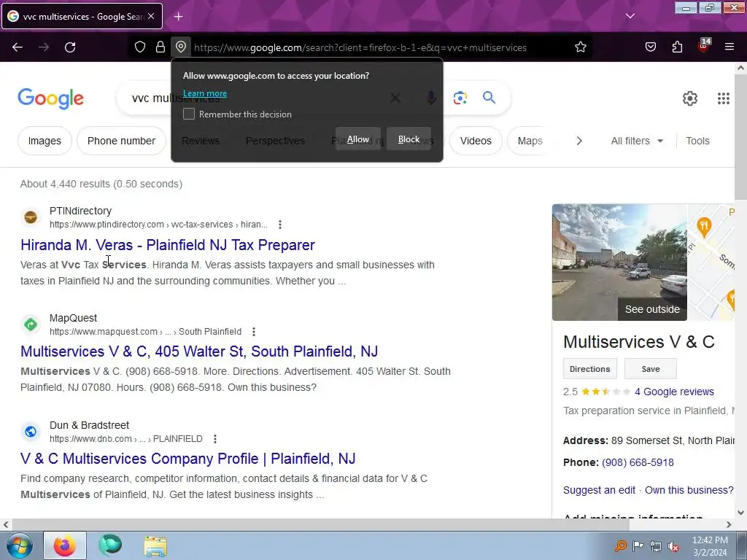
Task: Click the blue search magnifier button
Action: 489,98
